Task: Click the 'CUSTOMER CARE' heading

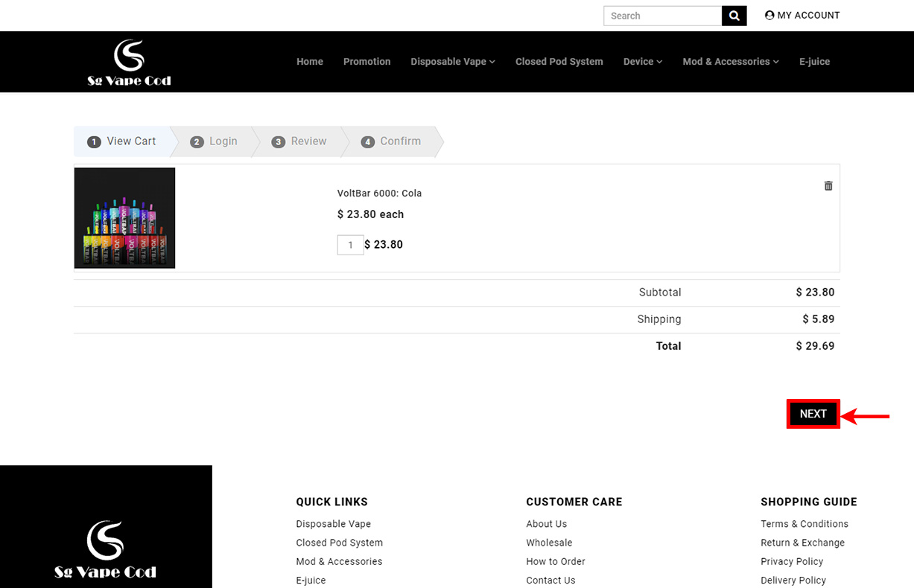Action: coord(574,502)
